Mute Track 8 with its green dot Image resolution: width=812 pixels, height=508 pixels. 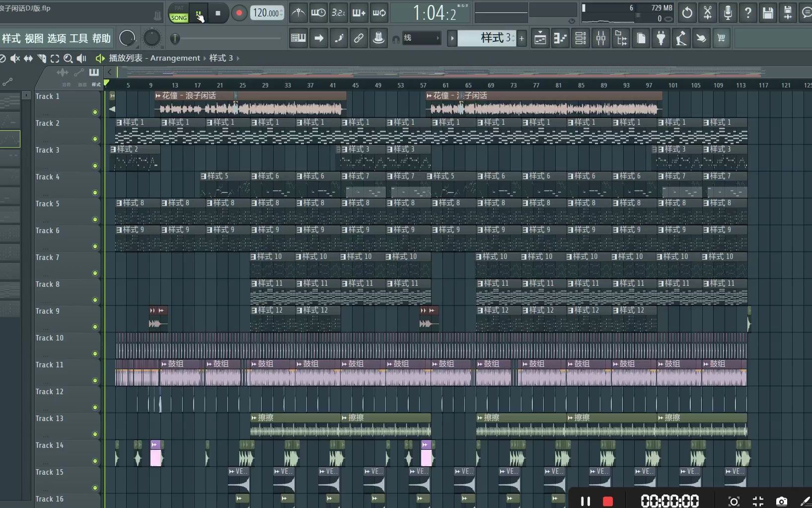(x=95, y=300)
